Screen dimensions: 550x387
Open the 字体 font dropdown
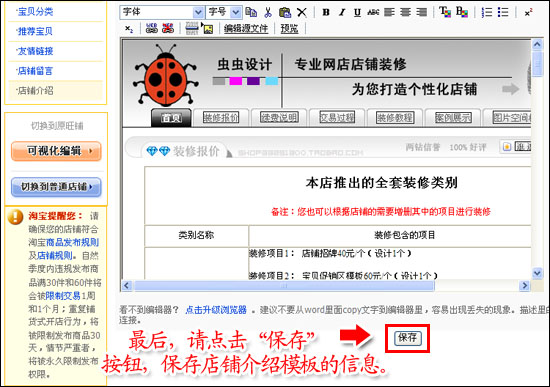point(162,12)
